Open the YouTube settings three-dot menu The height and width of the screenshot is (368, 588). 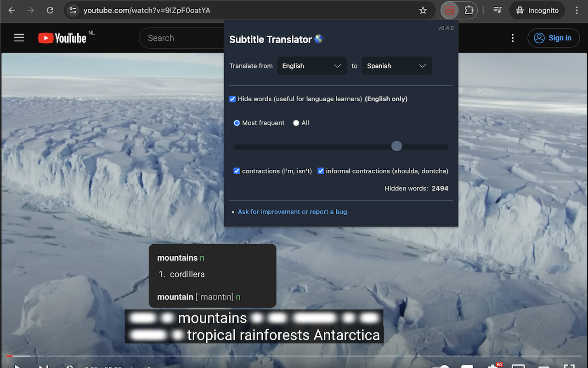(x=513, y=38)
